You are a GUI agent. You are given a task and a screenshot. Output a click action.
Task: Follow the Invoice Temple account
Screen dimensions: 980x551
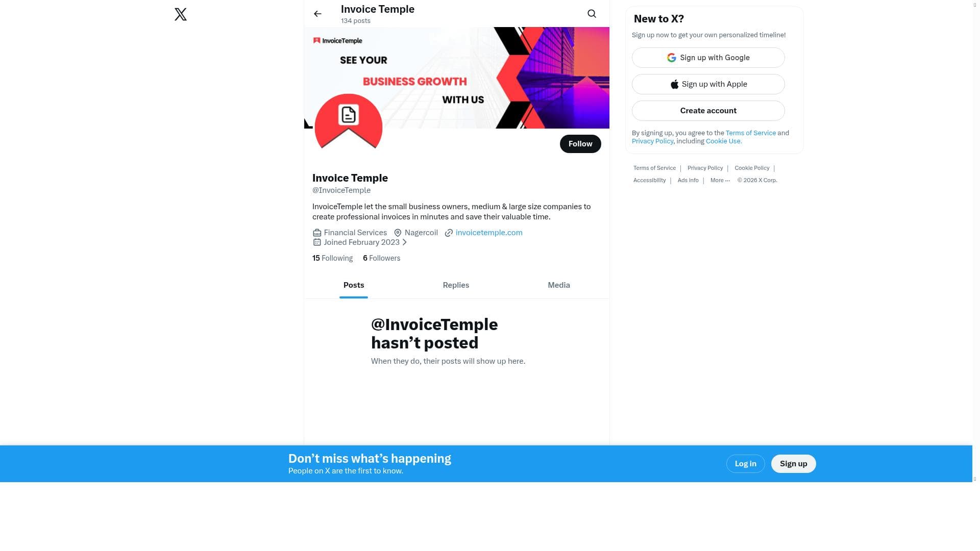(580, 144)
